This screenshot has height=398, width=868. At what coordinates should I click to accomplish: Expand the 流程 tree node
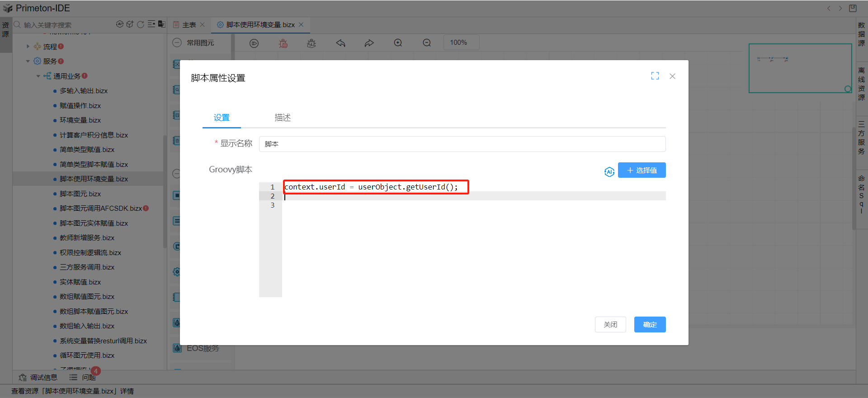(28, 47)
